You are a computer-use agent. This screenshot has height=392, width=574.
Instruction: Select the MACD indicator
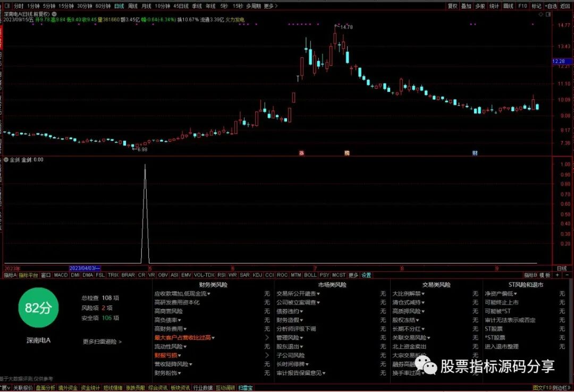point(61,275)
